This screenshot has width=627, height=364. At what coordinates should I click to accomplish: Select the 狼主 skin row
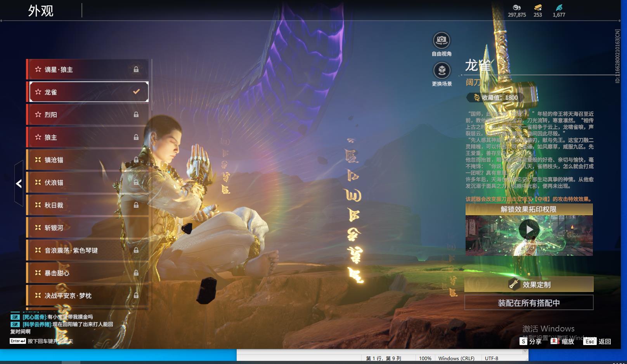click(x=88, y=137)
